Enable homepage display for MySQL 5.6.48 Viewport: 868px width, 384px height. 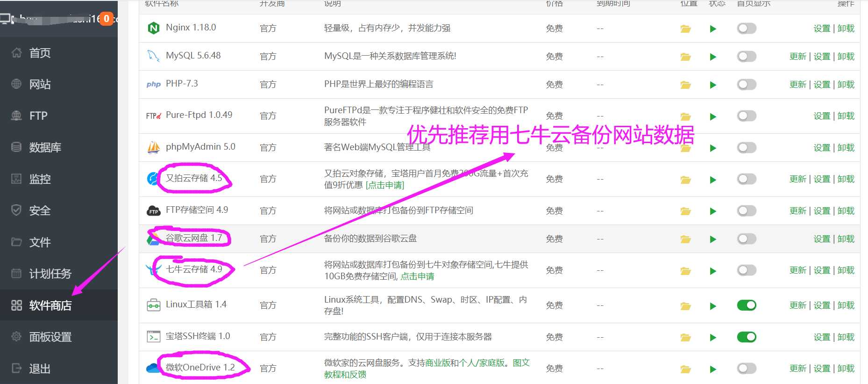click(747, 57)
